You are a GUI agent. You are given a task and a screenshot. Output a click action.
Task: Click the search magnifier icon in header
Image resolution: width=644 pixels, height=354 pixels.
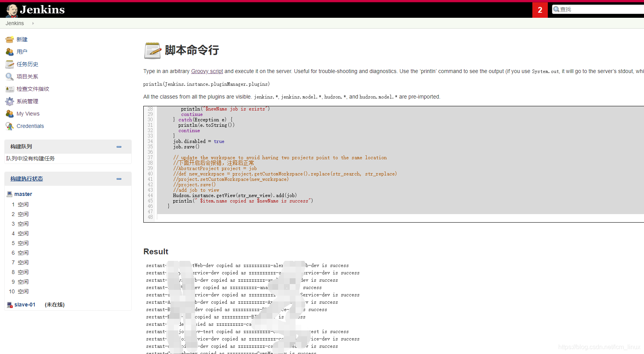click(x=556, y=9)
